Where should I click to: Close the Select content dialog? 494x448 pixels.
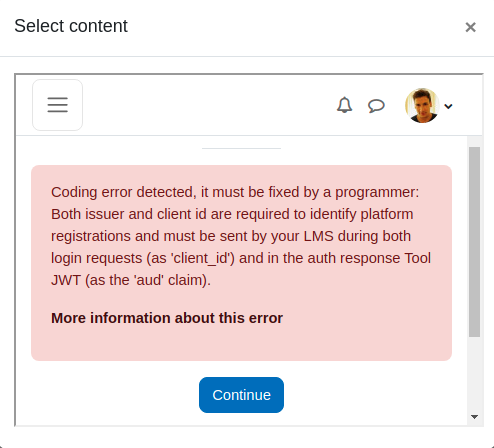coord(470,27)
